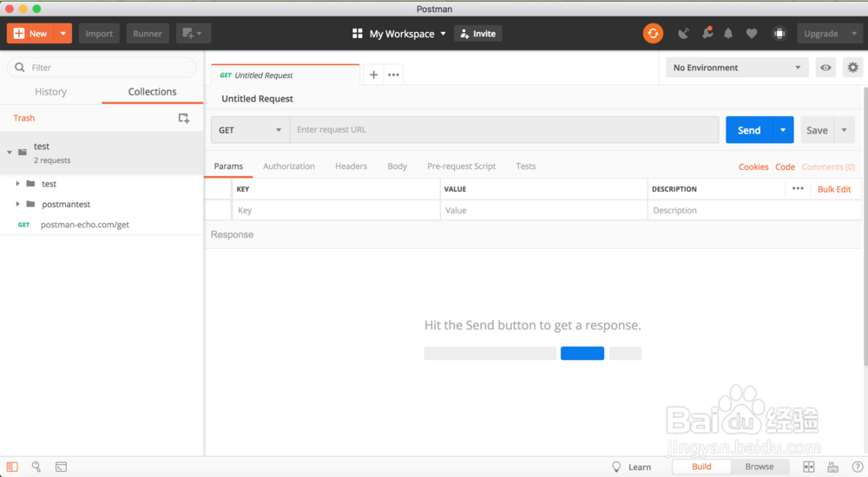Open the user avatar icon

[779, 34]
